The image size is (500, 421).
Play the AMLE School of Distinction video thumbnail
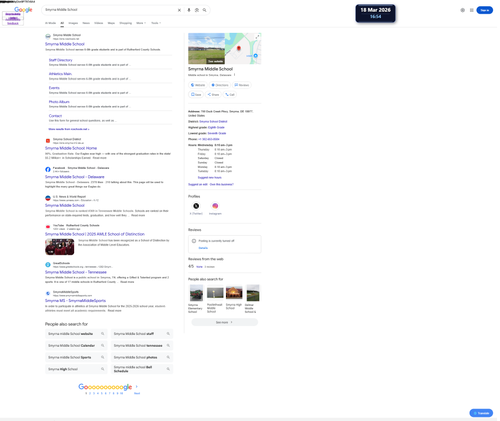click(x=60, y=247)
